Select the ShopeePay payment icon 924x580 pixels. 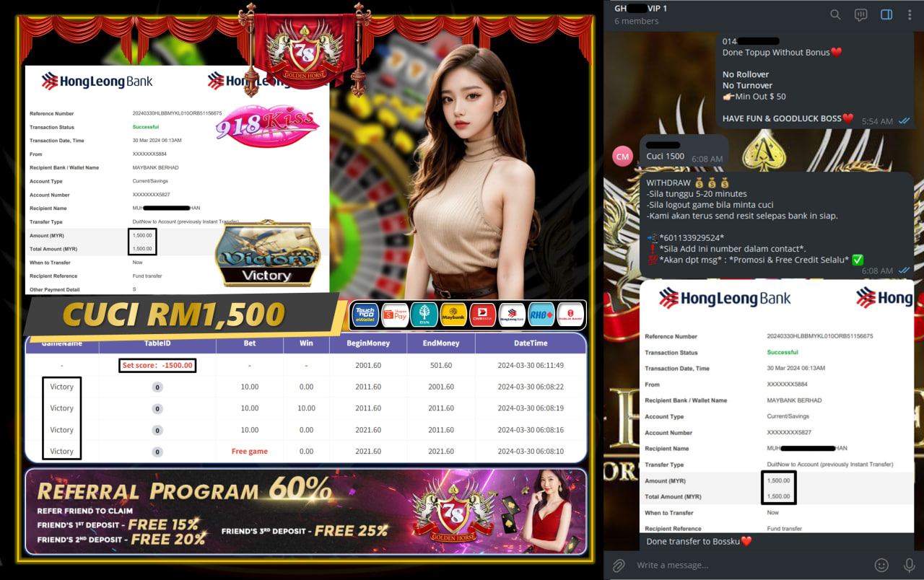395,315
